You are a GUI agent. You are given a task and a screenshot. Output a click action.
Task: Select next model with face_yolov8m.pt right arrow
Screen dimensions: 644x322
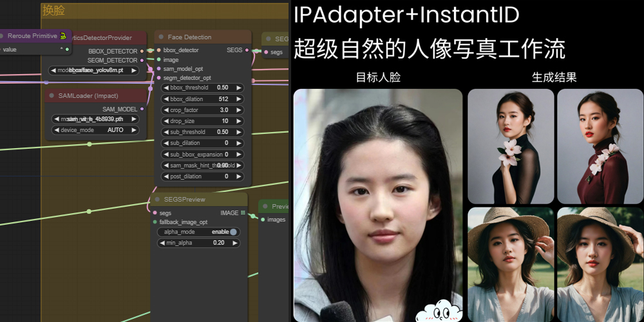pos(133,70)
